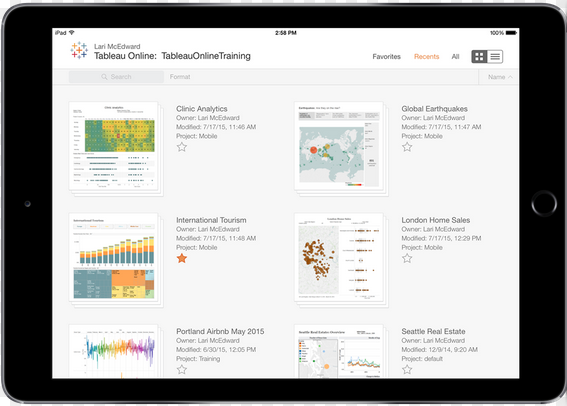Tap the iPad home button

click(x=544, y=204)
